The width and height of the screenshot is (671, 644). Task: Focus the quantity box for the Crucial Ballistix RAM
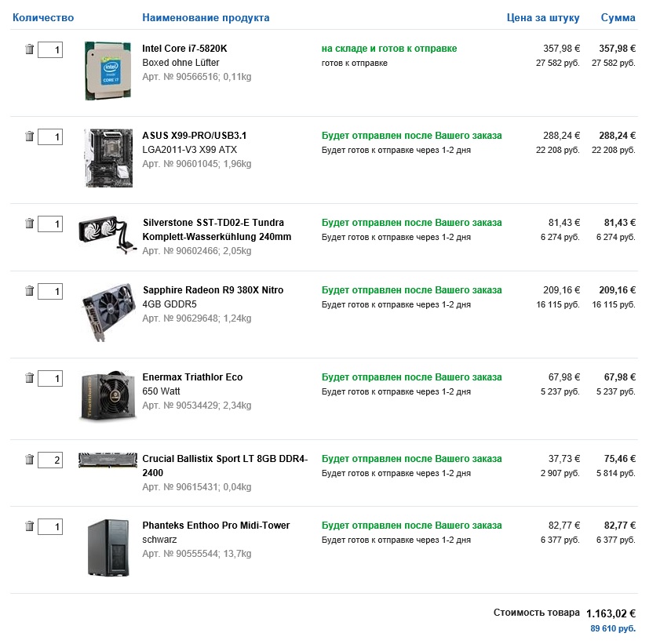(50, 460)
